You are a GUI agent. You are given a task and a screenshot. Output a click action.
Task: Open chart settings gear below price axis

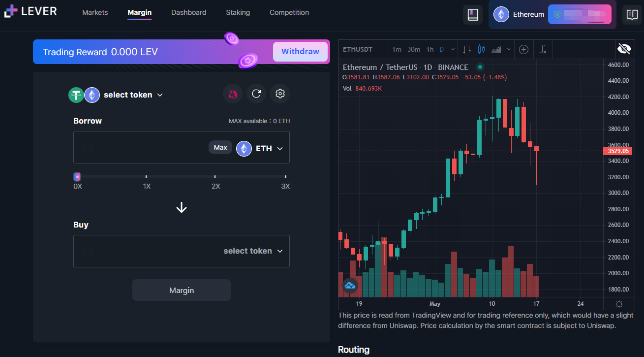619,304
